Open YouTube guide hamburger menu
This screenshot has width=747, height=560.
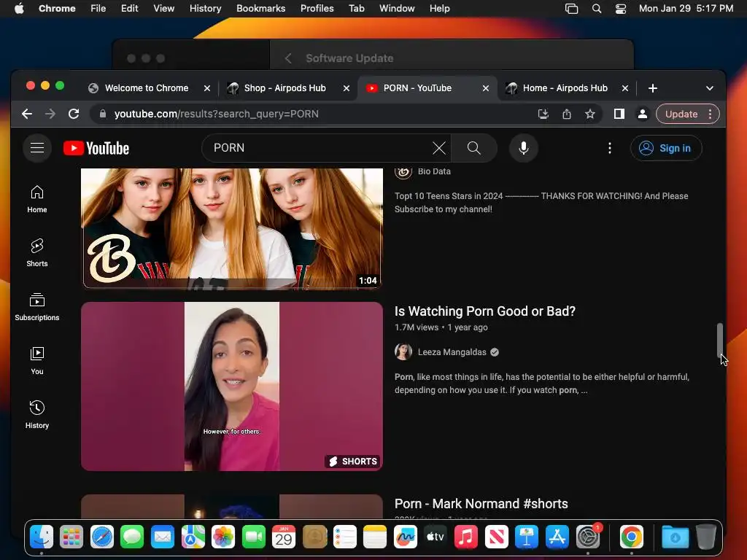[x=37, y=148]
